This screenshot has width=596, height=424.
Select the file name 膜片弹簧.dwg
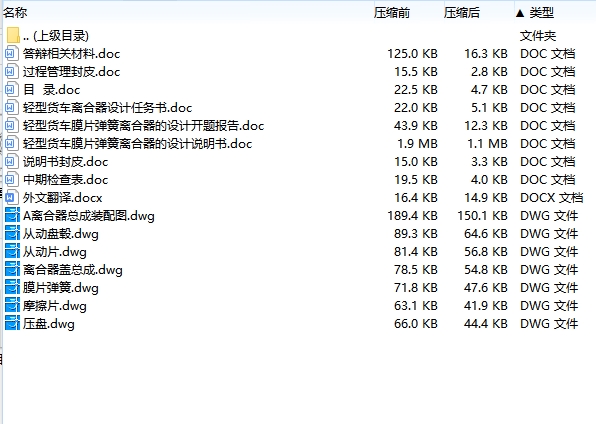(60, 287)
